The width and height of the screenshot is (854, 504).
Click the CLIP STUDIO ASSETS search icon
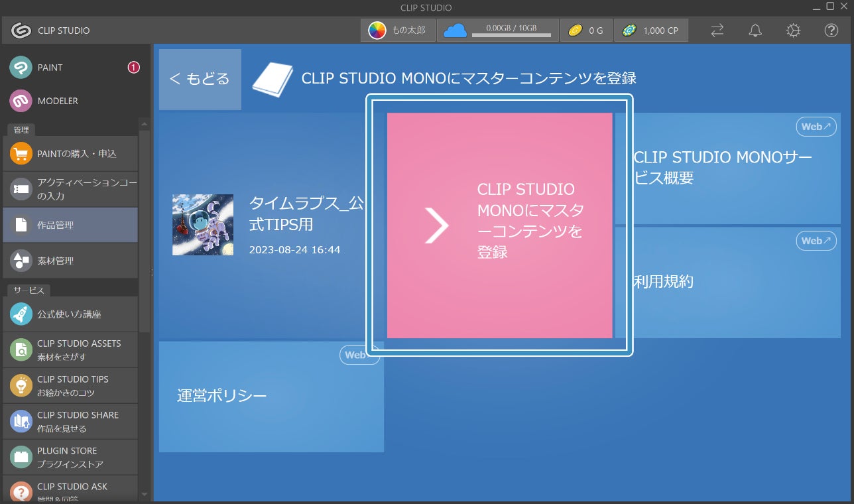(21, 349)
